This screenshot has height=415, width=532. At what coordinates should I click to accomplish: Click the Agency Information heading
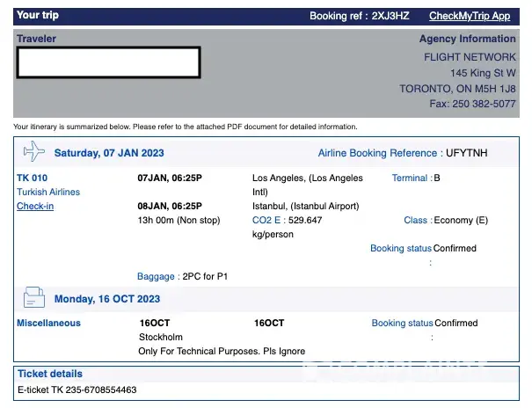tap(467, 39)
